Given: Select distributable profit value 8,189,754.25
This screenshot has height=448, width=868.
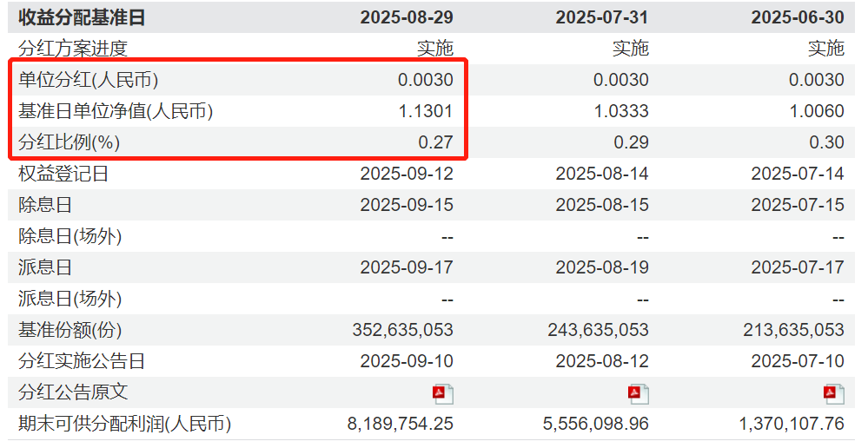Looking at the screenshot, I should 400,424.
